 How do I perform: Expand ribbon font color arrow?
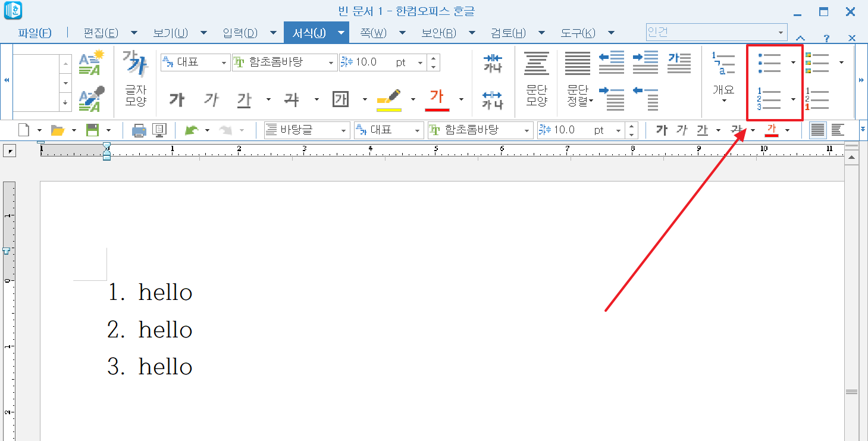click(x=461, y=99)
